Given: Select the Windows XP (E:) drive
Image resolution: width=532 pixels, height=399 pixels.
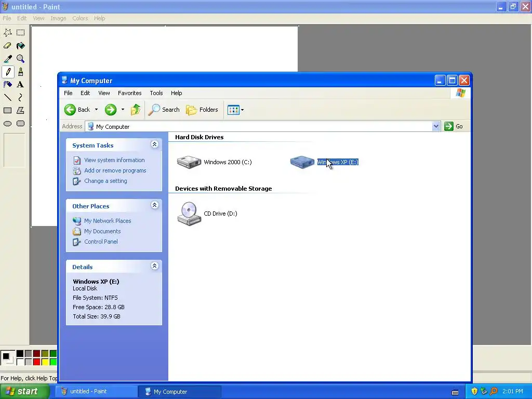Looking at the screenshot, I should (324, 162).
